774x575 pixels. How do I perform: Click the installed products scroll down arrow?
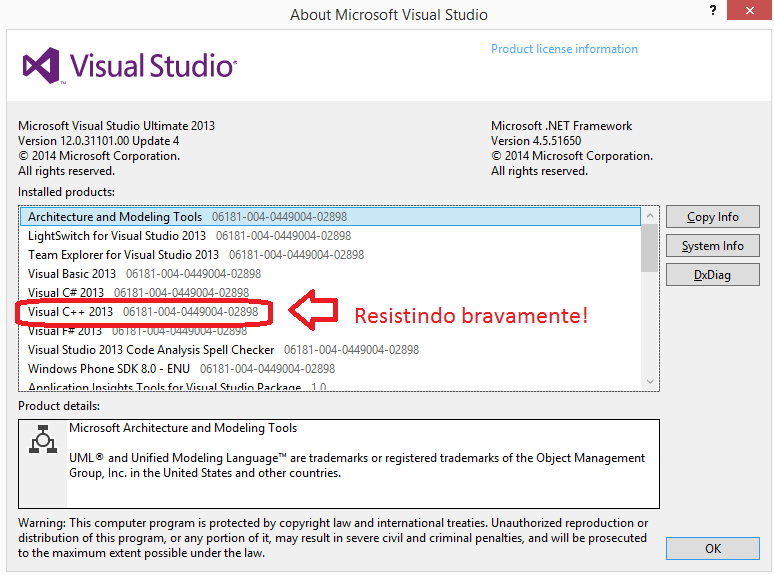click(650, 382)
